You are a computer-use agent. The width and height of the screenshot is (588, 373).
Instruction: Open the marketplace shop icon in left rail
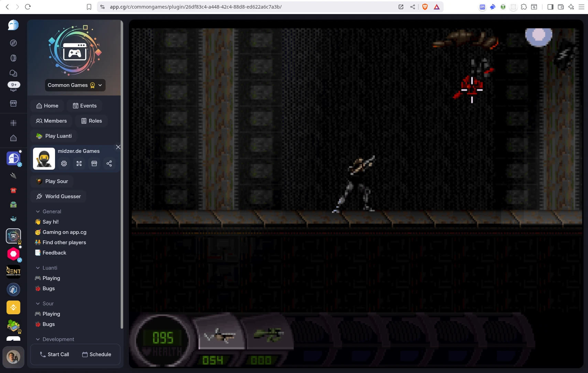(13, 103)
